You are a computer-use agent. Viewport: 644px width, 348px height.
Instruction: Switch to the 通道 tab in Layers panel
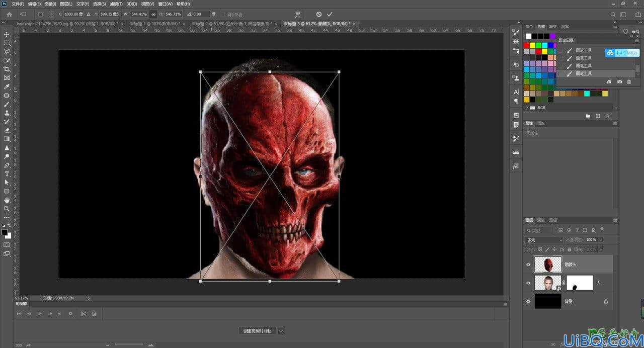[541, 220]
